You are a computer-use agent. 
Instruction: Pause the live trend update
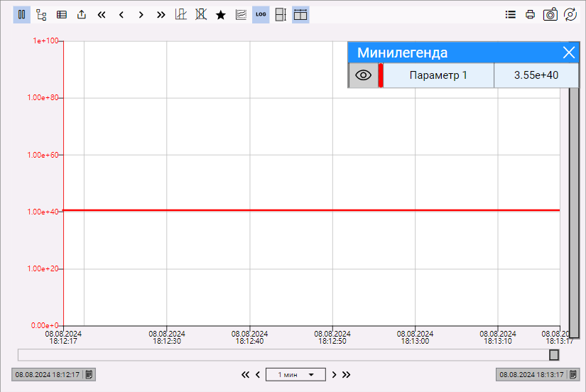(22, 14)
